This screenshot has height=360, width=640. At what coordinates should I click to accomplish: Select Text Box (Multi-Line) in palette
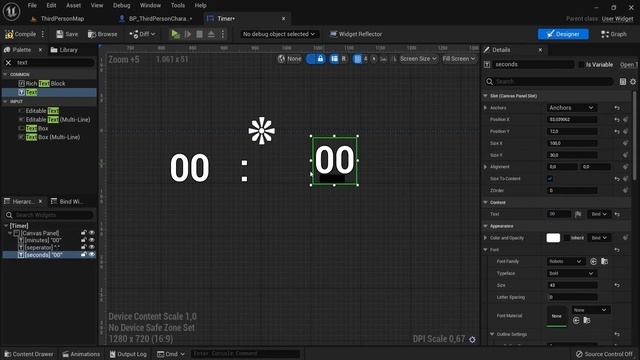coord(49,137)
